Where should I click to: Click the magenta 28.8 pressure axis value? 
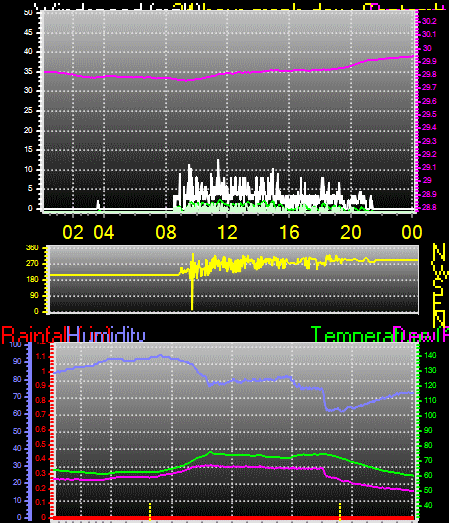click(x=429, y=207)
